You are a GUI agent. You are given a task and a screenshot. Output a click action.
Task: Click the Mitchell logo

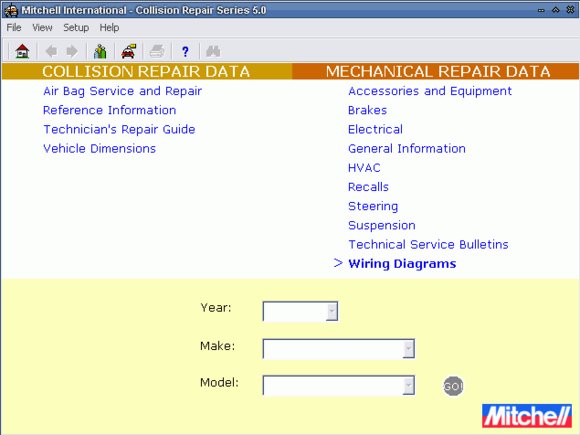pyautogui.click(x=527, y=416)
